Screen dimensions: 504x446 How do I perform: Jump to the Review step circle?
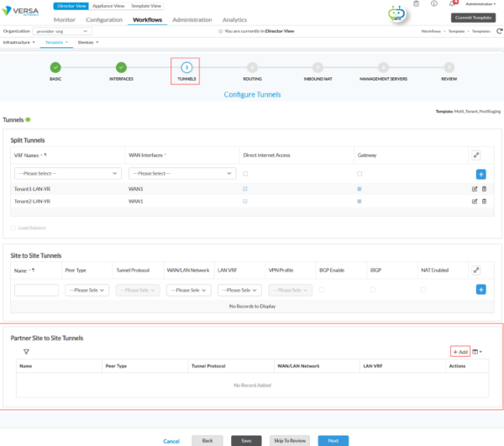coord(449,67)
